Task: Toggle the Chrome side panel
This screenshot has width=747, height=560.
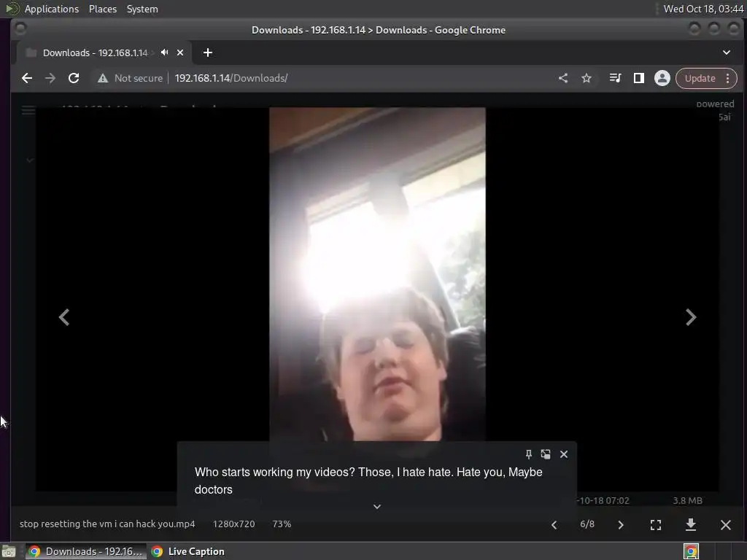Action: (639, 78)
